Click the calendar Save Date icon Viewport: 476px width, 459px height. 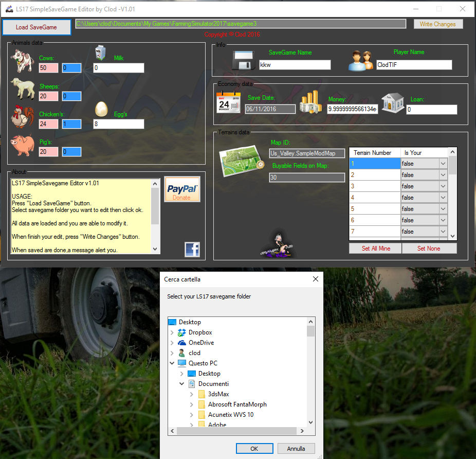coord(228,102)
